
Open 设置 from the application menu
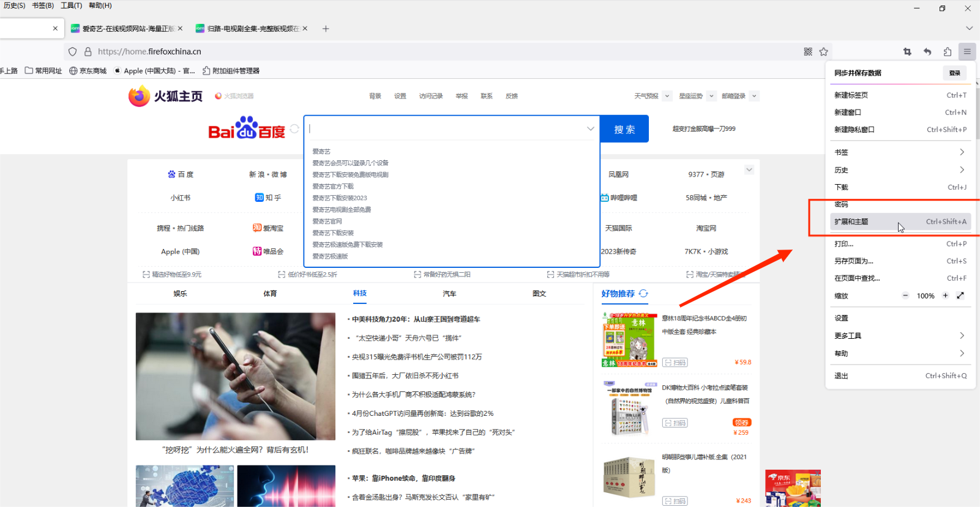click(900, 318)
